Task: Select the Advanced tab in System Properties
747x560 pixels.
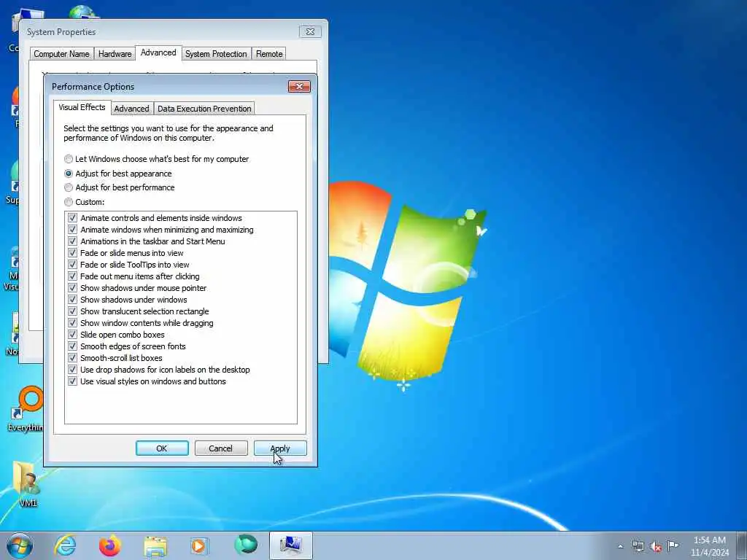Action: pyautogui.click(x=158, y=52)
